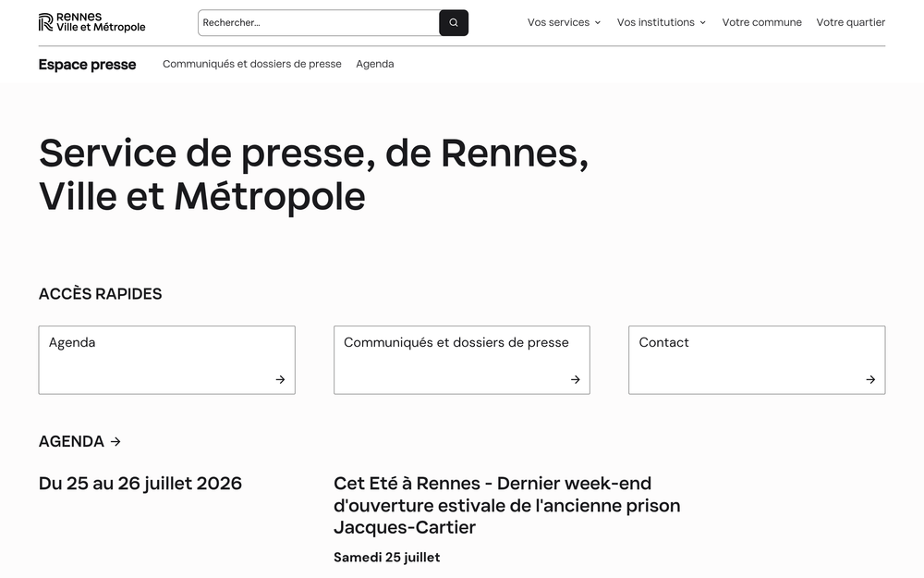Click the black search magnifier button
The image size is (924, 578).
click(x=453, y=22)
